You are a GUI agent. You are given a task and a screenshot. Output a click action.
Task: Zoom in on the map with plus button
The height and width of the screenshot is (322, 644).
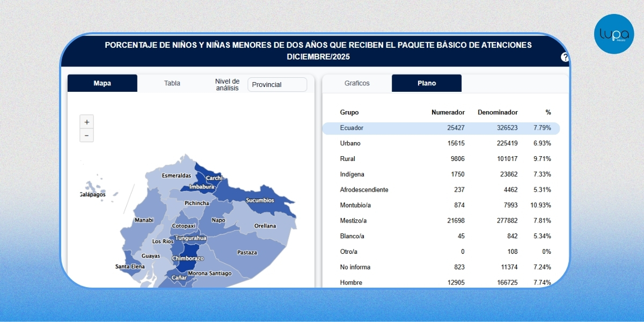pyautogui.click(x=86, y=122)
